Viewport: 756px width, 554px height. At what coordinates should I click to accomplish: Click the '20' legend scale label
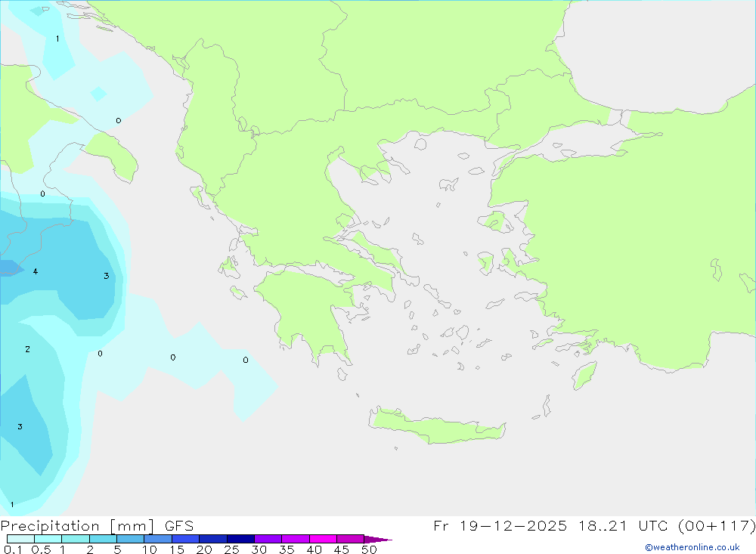click(x=204, y=549)
